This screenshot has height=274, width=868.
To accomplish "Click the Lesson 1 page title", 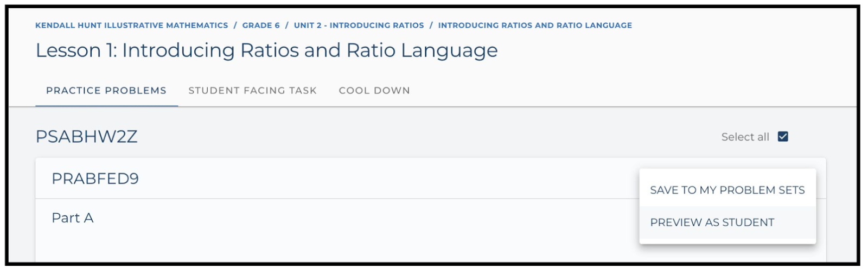I will point(266,50).
